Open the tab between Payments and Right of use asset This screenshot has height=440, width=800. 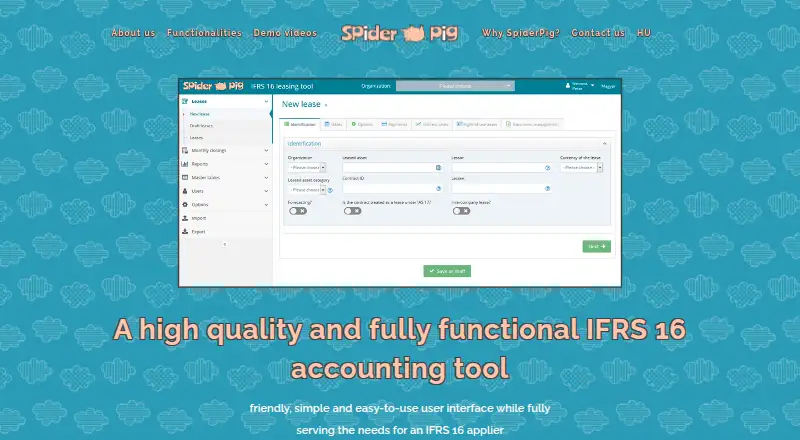click(432, 125)
